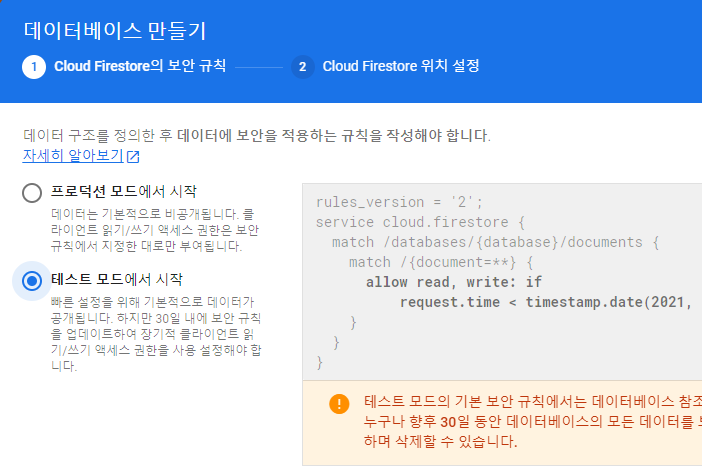Click the match /databases/{database}/documents line
Image resolution: width=702 pixels, height=471 pixels.
coord(496,242)
